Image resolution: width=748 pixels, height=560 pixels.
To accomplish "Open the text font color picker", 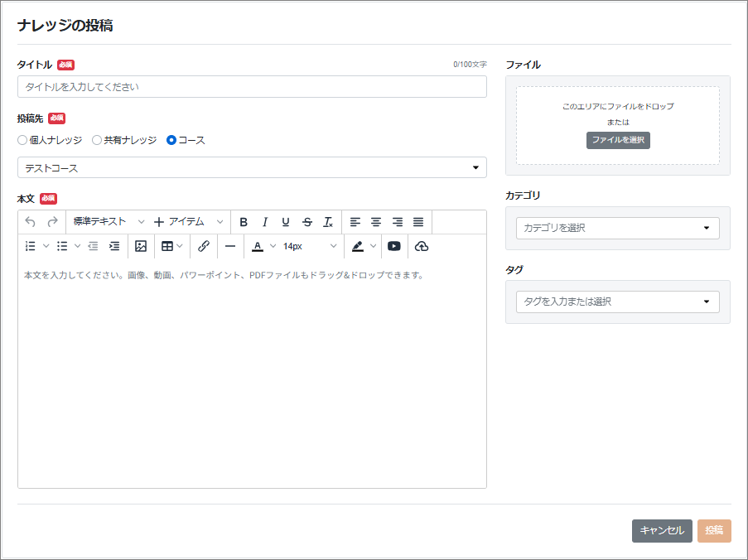I will 258,246.
